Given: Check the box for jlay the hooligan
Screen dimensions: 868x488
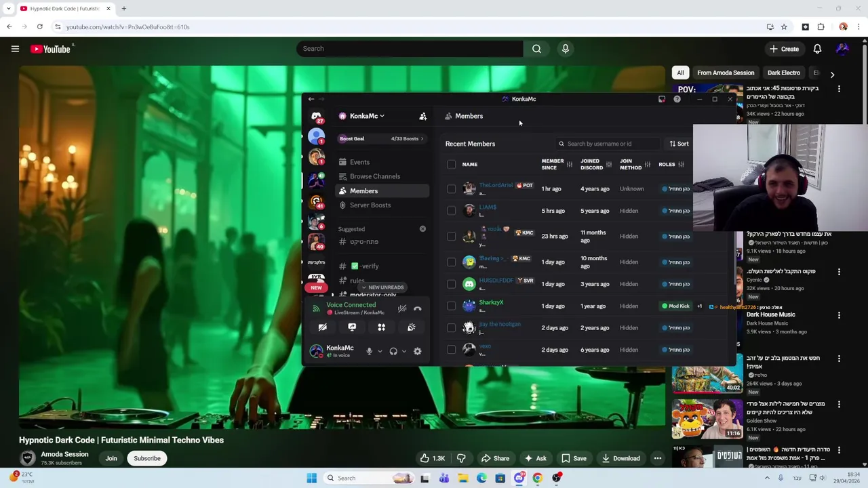Looking at the screenshot, I should [451, 328].
